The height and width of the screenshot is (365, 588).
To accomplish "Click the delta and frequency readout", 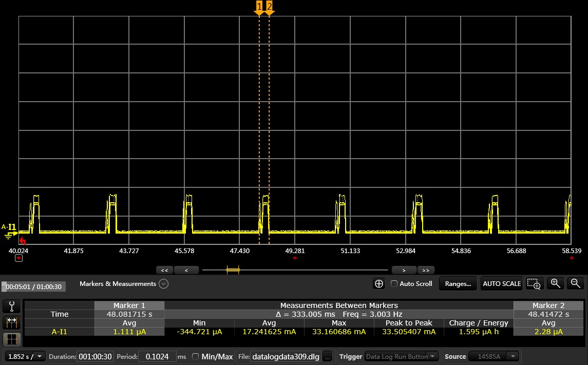I will [x=339, y=314].
